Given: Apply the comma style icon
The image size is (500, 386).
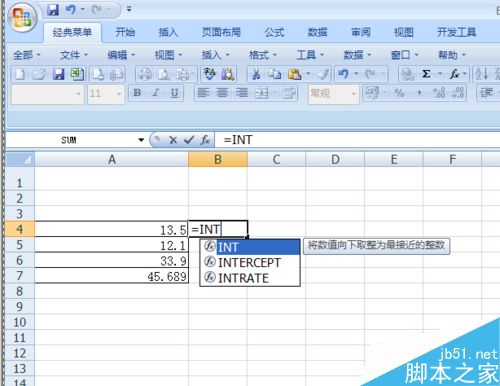Looking at the screenshot, I should pos(419,93).
